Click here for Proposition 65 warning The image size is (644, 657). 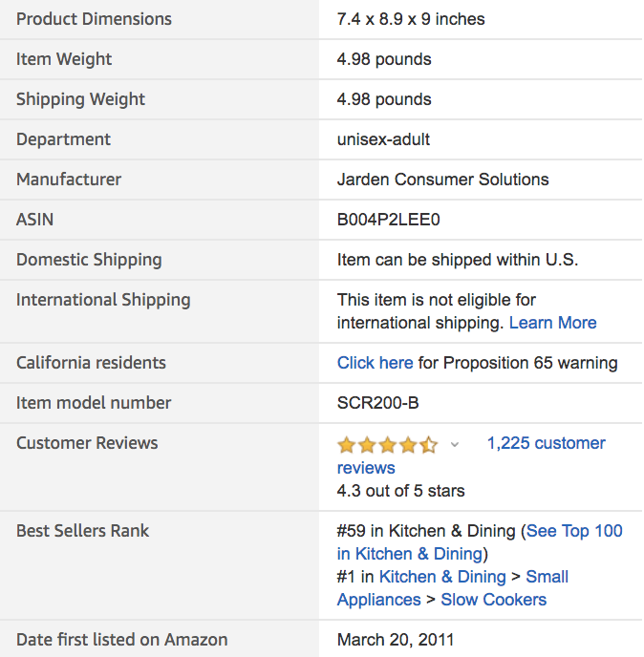point(375,363)
